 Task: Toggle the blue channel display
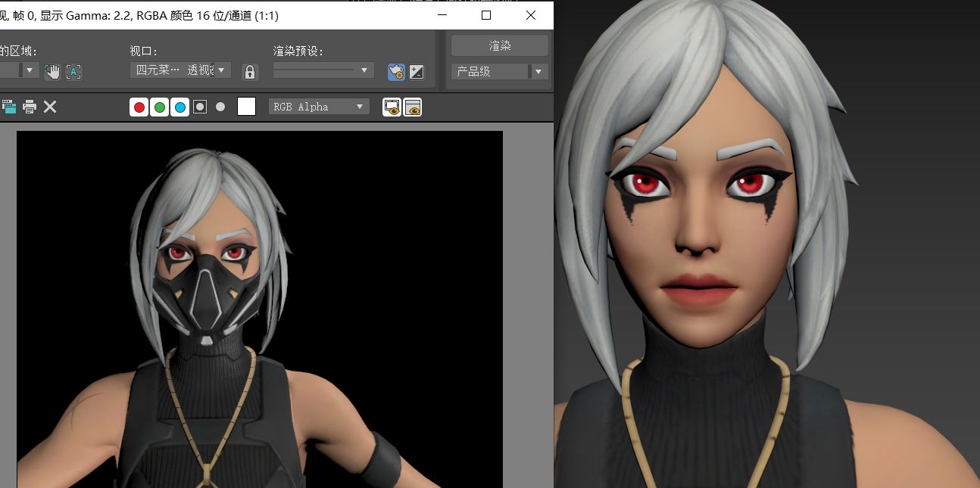[179, 107]
